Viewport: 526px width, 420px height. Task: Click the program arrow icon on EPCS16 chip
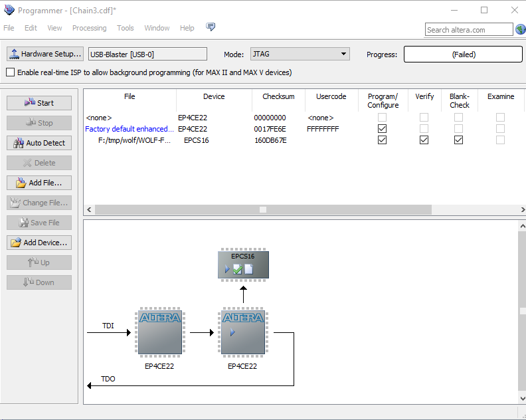(227, 269)
